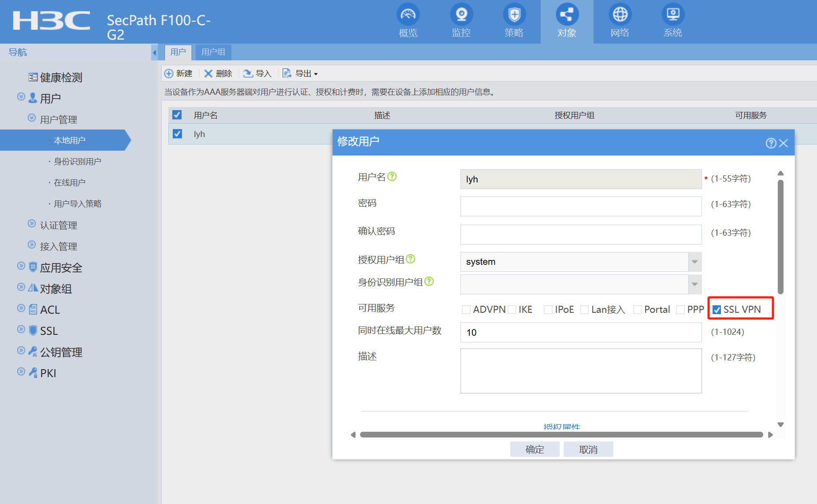Open the 概览 overview dashboard icon

pyautogui.click(x=408, y=15)
